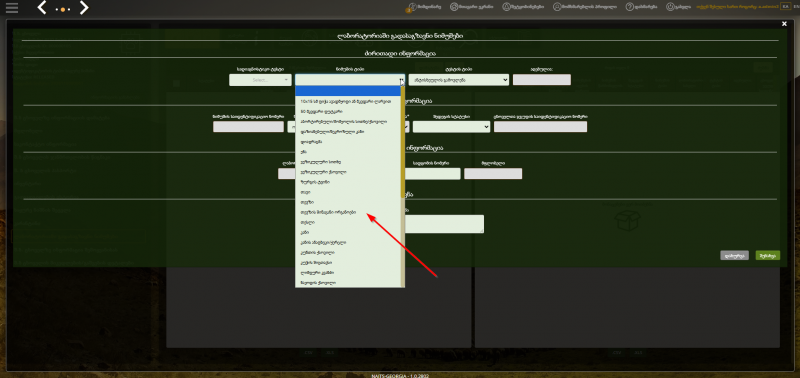
Task: Choose ლიმფური კვანძი option
Action: 348,273
